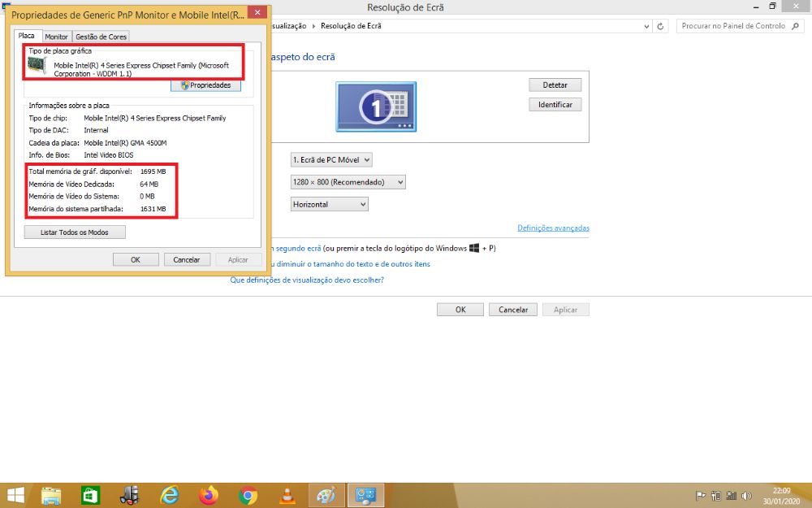This screenshot has width=812, height=508.
Task: Click the 'Mobile Intel(R) GMA 4500M' text
Action: click(x=125, y=143)
